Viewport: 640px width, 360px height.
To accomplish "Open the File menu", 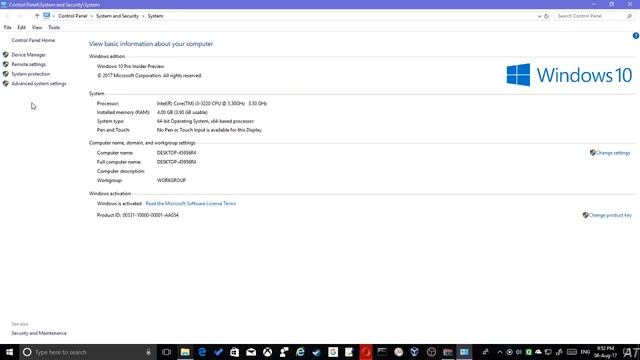I will (x=7, y=27).
